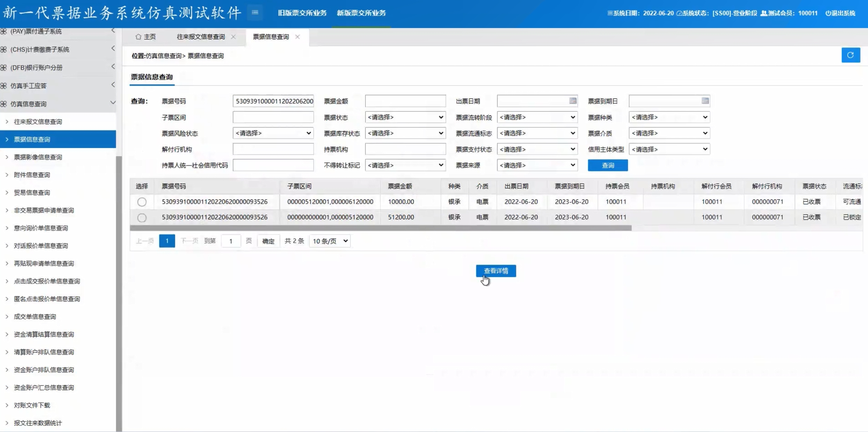Open 对话报价单信息查询 in sidebar

tap(41, 246)
